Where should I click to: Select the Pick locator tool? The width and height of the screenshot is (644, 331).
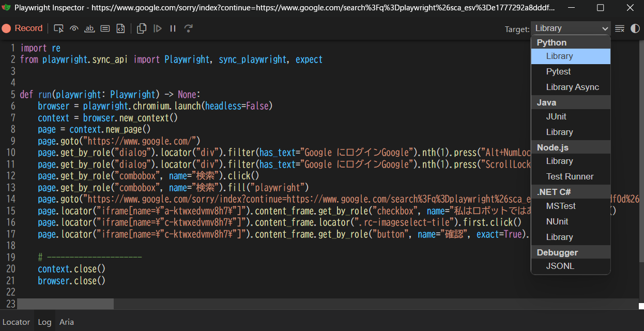tap(58, 28)
